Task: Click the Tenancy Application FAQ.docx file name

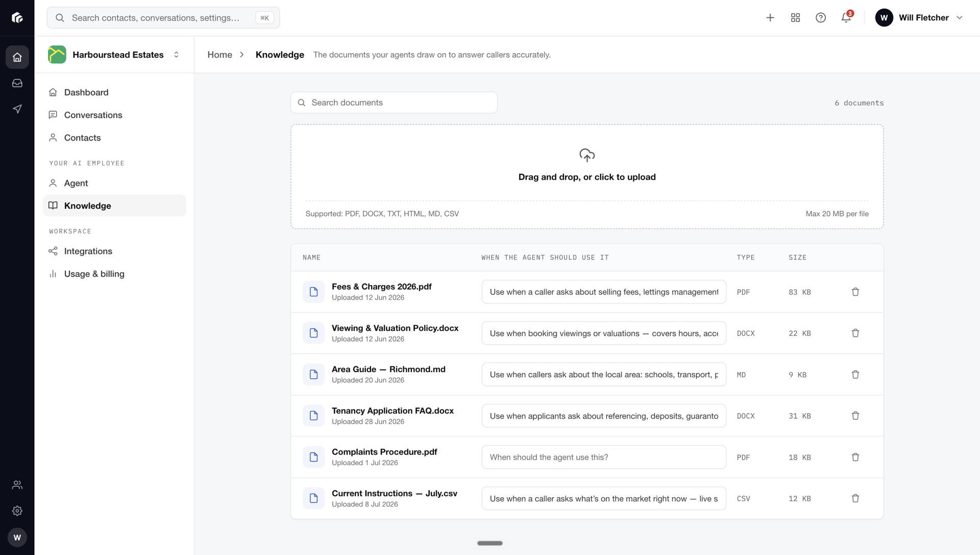Action: (x=393, y=411)
